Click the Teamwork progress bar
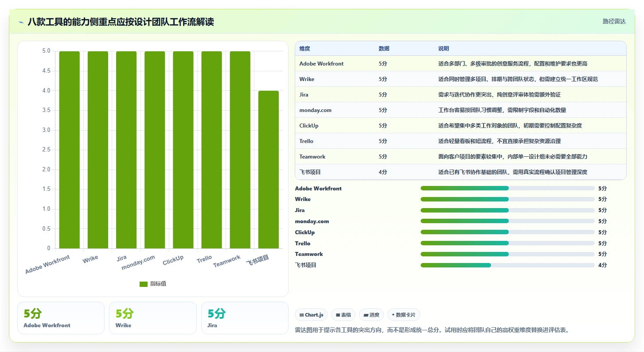The width and height of the screenshot is (644, 352). tap(507, 254)
